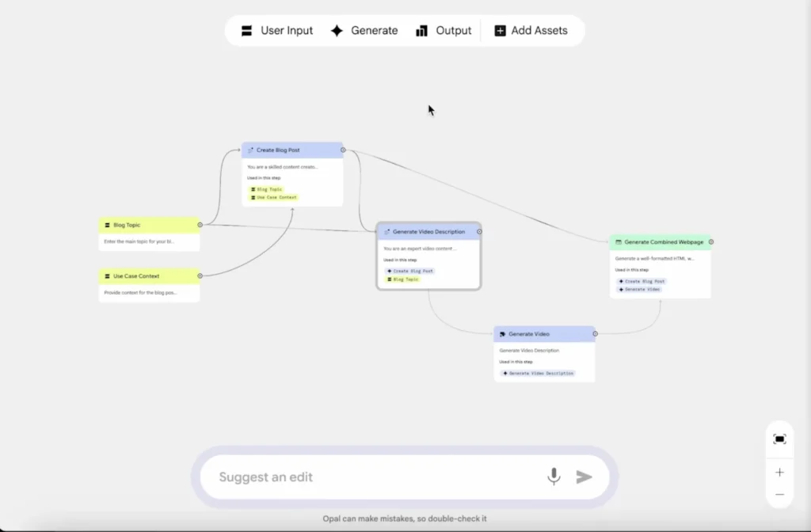Select the Use Case Context node header
The height and width of the screenshot is (532, 811).
coord(149,276)
